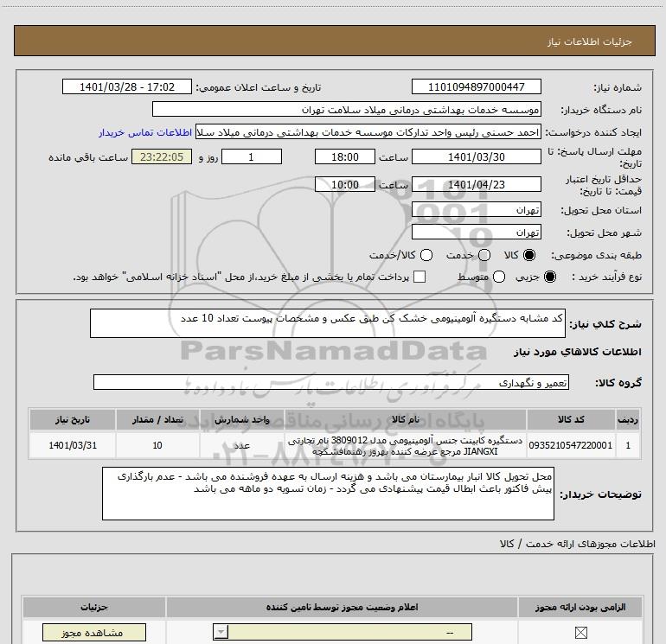Screen dimensions: 666x644
Task: Click the price validity date 1401/04/23
Action: (476, 185)
